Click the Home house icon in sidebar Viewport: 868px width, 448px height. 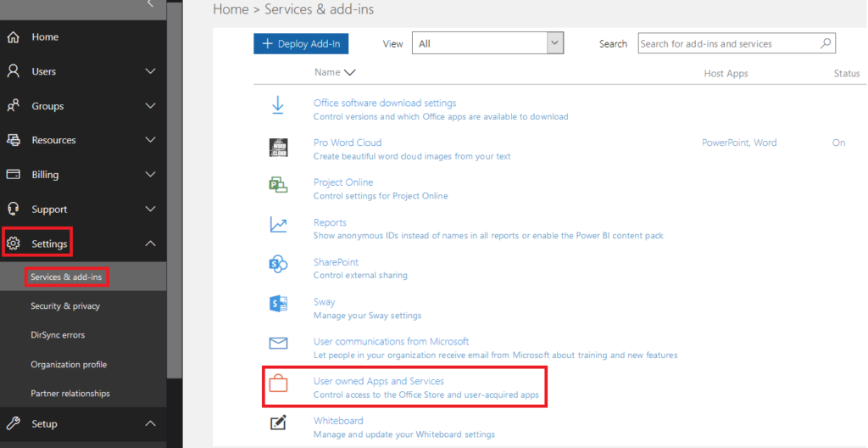point(14,37)
